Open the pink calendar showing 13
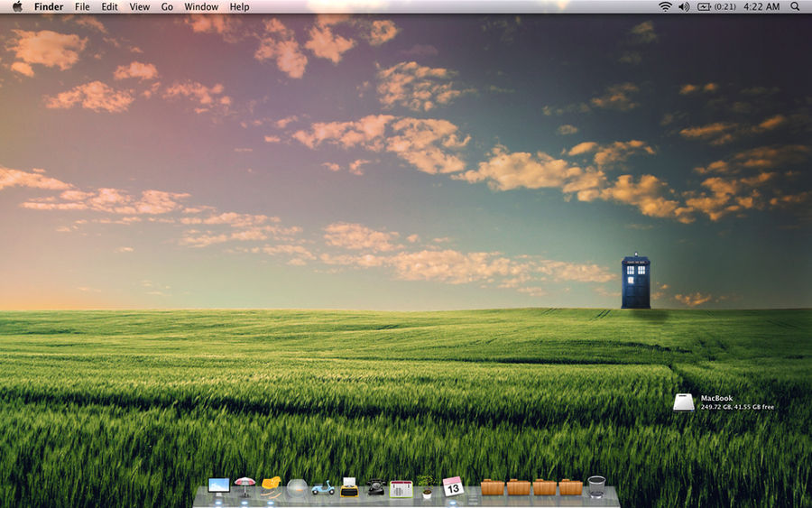Screen dimensions: 812x508 [x=453, y=486]
